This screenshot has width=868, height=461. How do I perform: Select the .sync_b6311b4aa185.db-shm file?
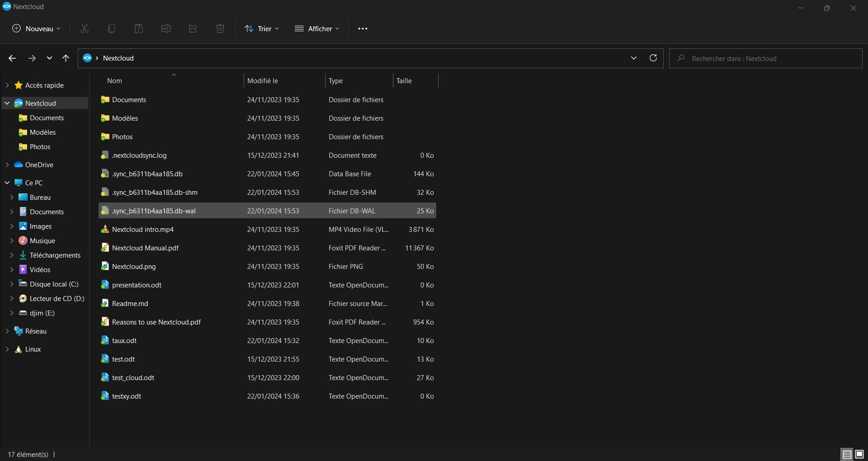pyautogui.click(x=267, y=192)
